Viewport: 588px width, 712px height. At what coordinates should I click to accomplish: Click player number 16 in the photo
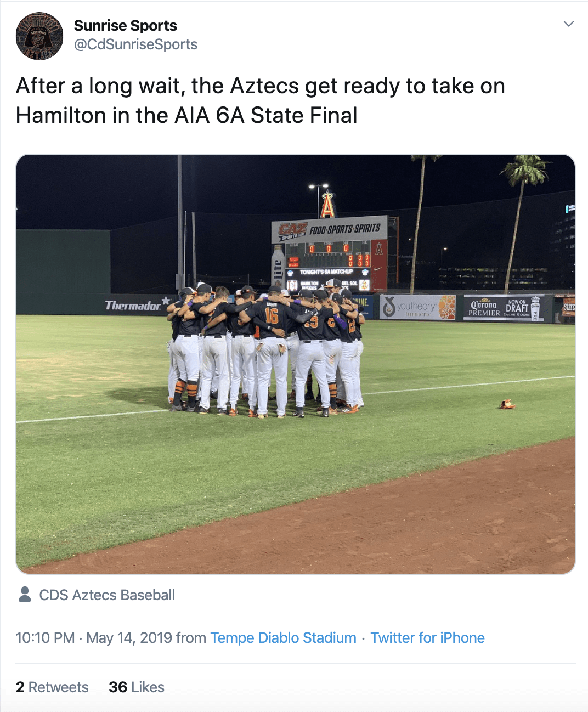[x=272, y=316]
